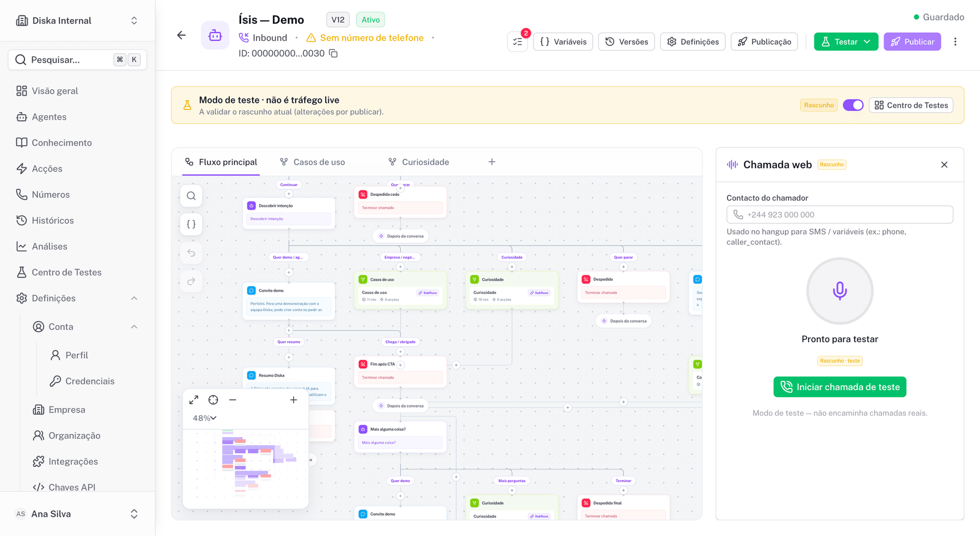
Task: Click the undo arrow on canvas
Action: tap(191, 252)
